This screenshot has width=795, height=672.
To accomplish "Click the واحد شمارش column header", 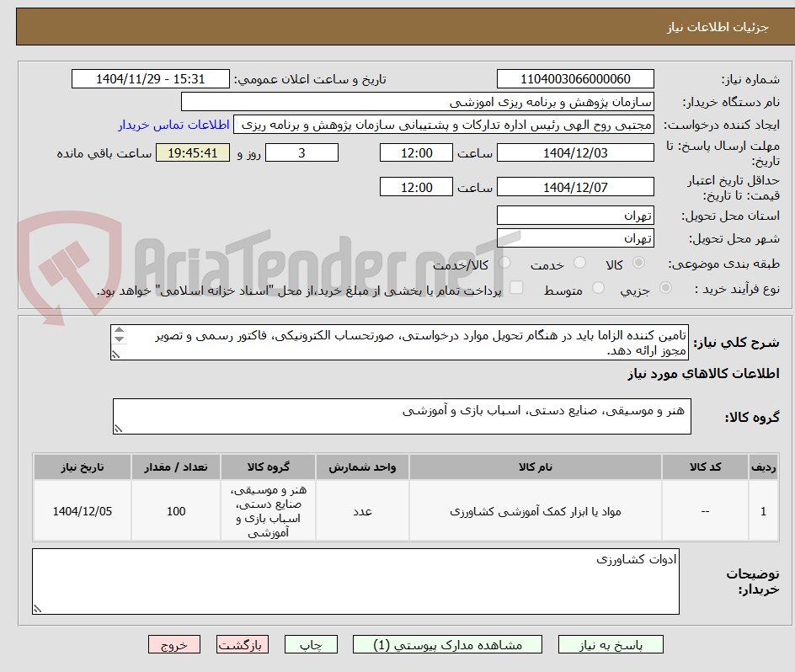I will [x=362, y=467].
